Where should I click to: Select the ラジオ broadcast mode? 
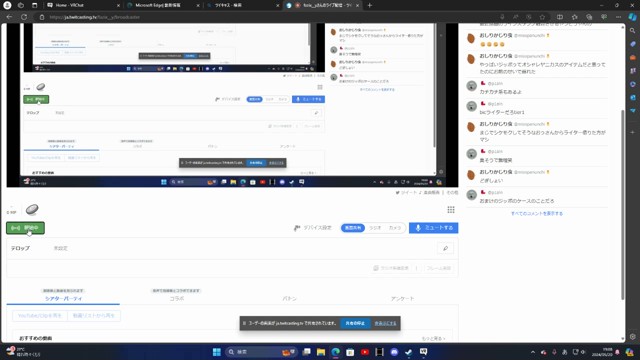375,228
